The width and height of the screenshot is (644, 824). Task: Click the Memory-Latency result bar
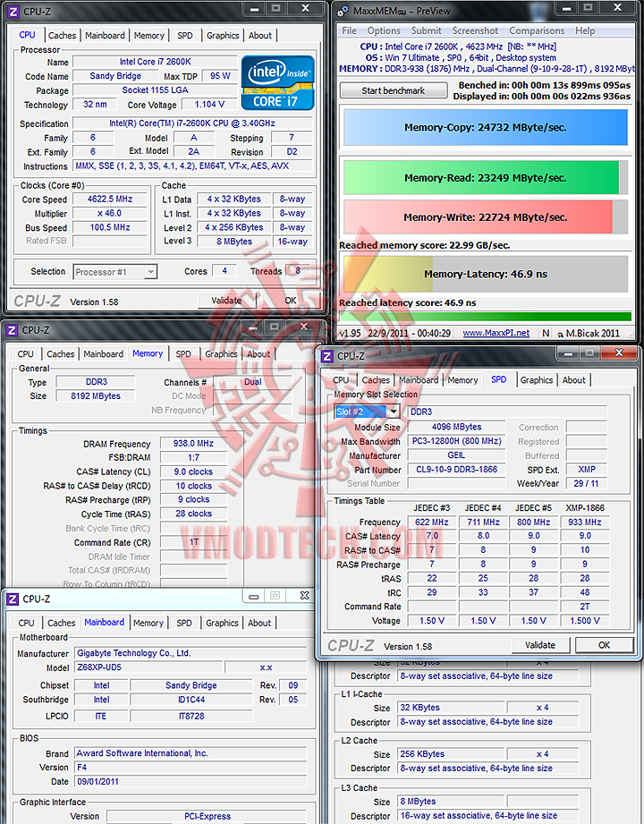click(x=486, y=274)
